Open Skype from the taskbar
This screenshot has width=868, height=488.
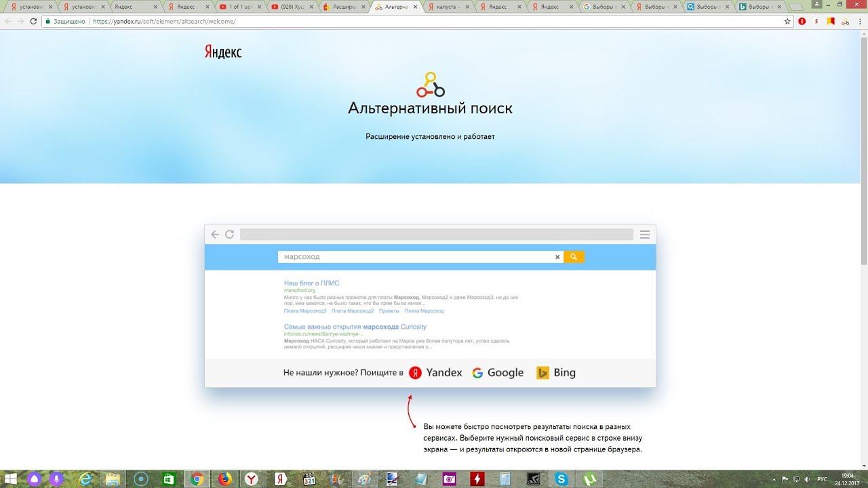click(561, 479)
